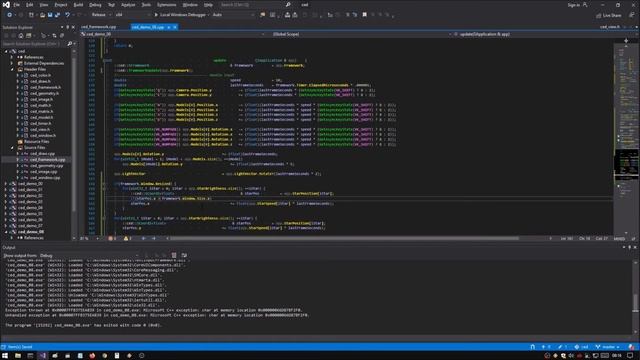This screenshot has height=360, width=640.
Task: Close the Output panel
Action: (x=635, y=247)
